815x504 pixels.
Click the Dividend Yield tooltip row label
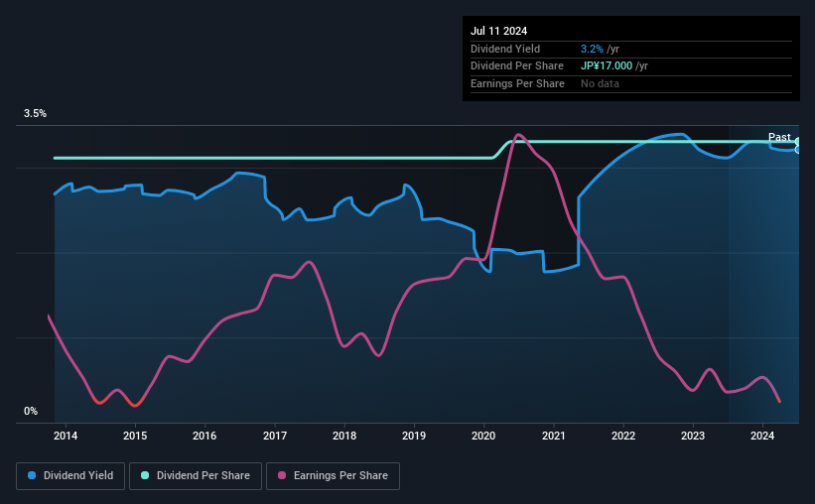pos(505,49)
